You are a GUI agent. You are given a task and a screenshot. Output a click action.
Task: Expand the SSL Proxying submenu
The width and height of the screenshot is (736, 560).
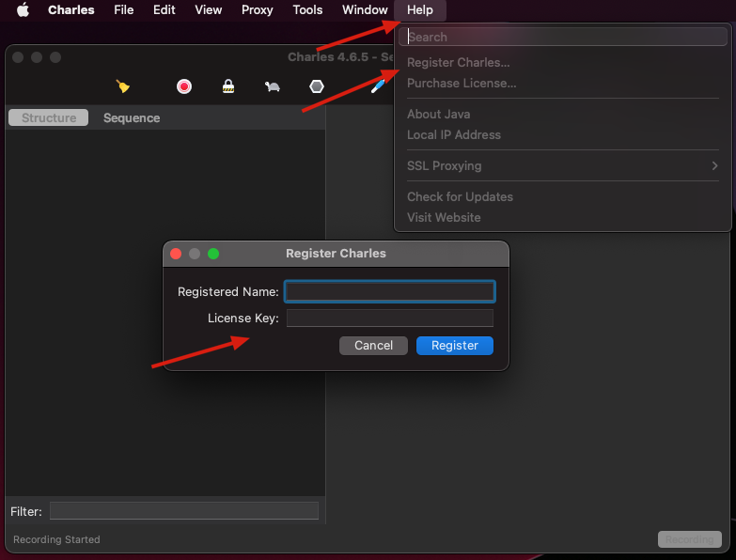[563, 165]
